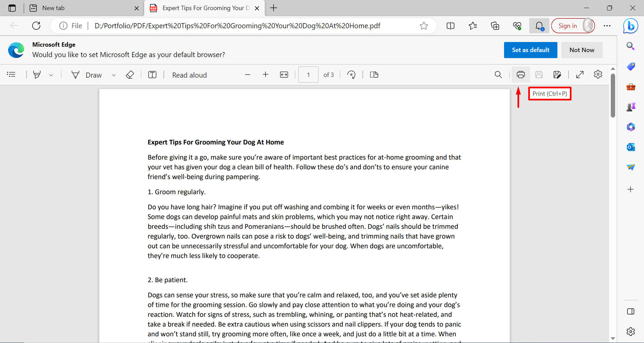644x343 pixels.
Task: Open split screen view
Action: (451, 26)
